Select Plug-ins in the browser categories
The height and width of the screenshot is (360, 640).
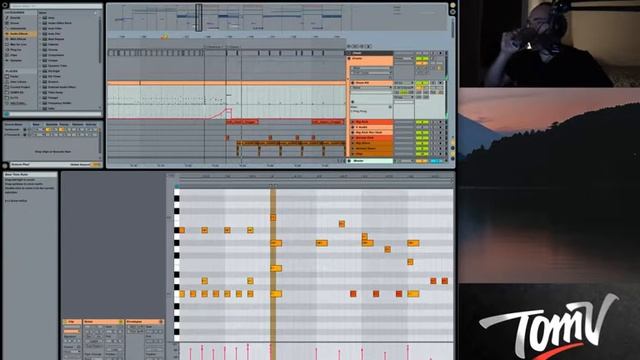coord(16,50)
